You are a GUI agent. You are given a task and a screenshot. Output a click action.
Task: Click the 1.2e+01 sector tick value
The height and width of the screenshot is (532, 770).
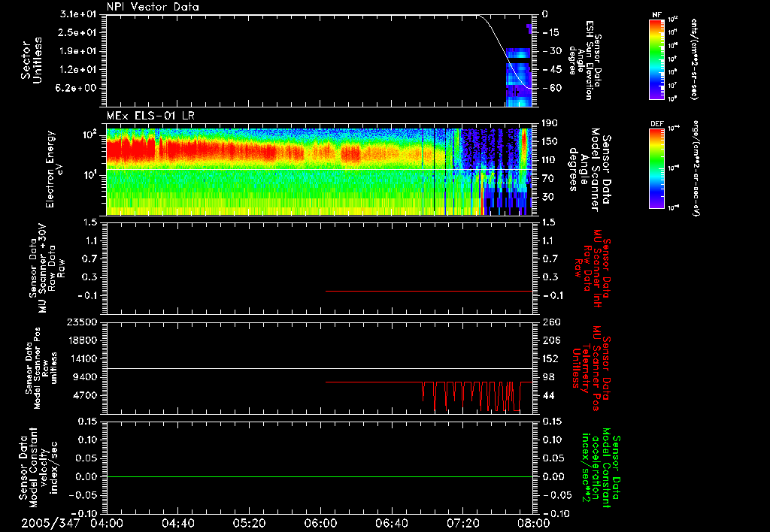click(x=78, y=70)
